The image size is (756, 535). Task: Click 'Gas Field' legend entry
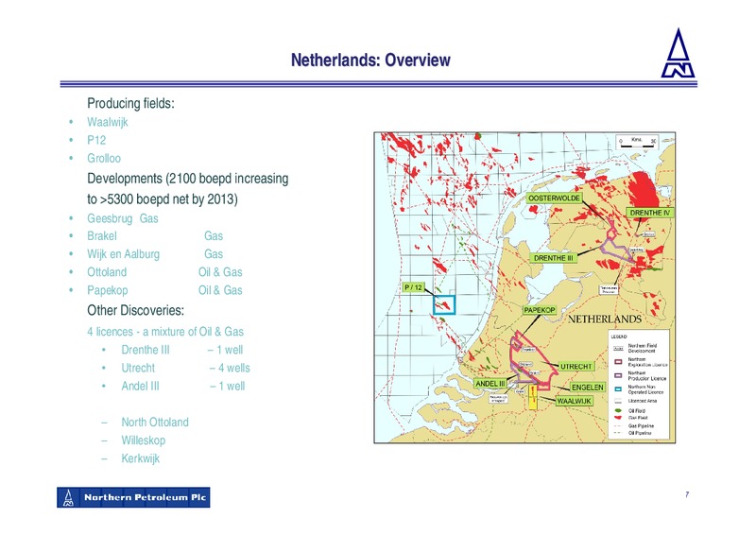[631, 418]
